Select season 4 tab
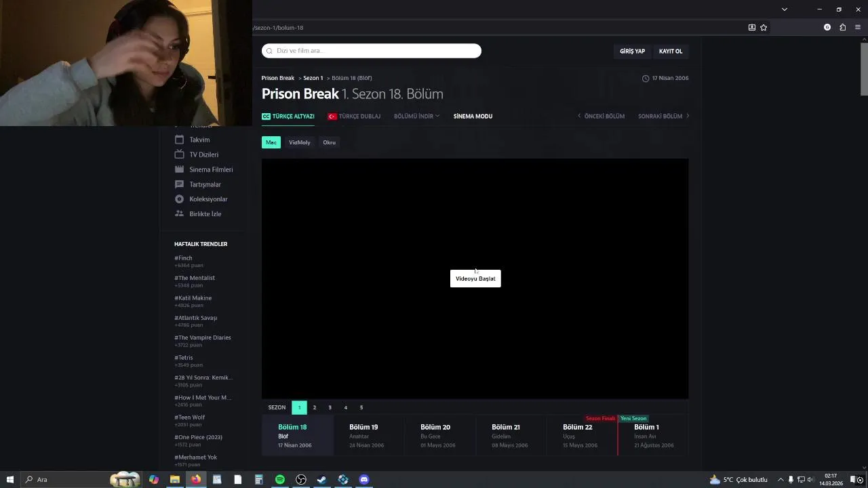Screen dimensions: 868x488 pos(346,407)
